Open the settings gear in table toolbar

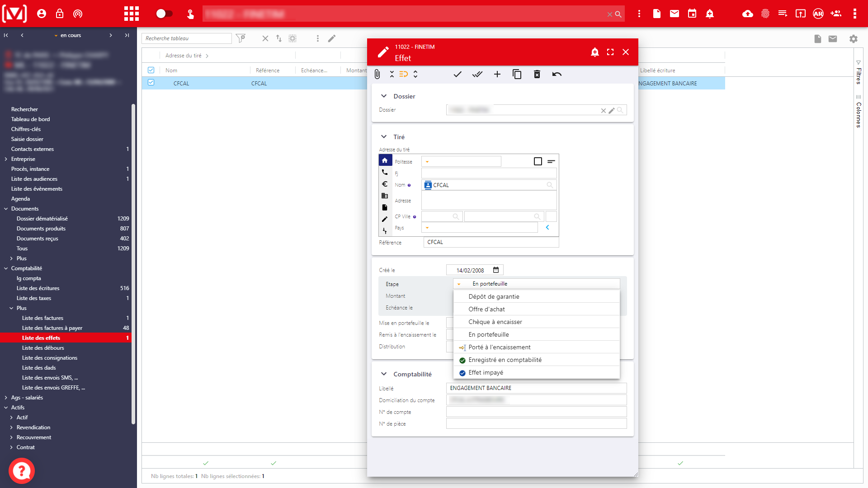pyautogui.click(x=854, y=39)
